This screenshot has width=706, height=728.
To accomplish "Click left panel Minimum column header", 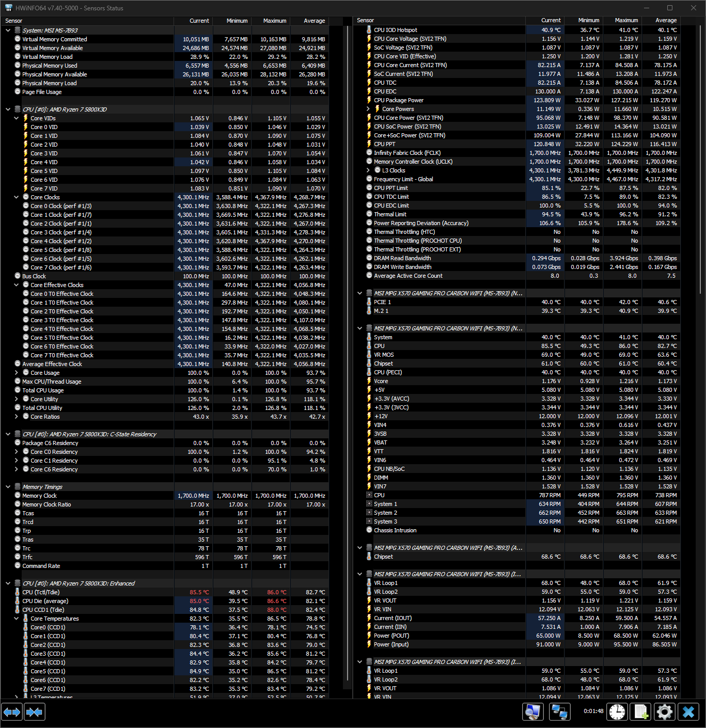I will (x=231, y=21).
